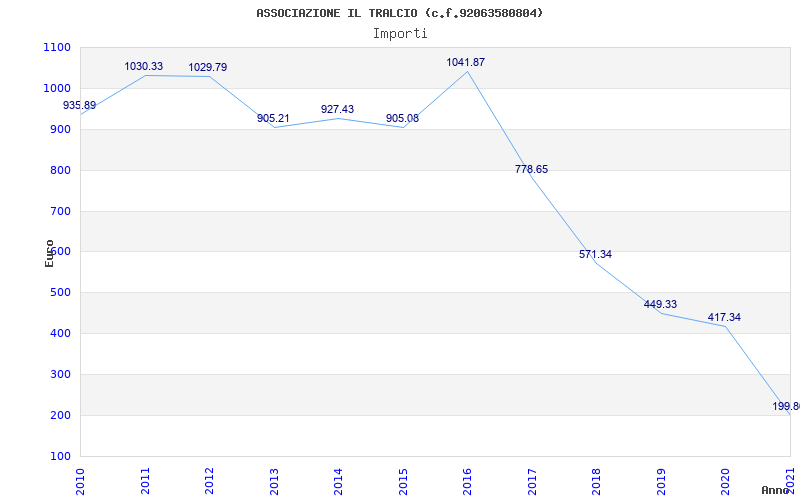Screen dimensions: 800x500
Task: Click the 2011 x-axis year label
Action: pos(145,482)
